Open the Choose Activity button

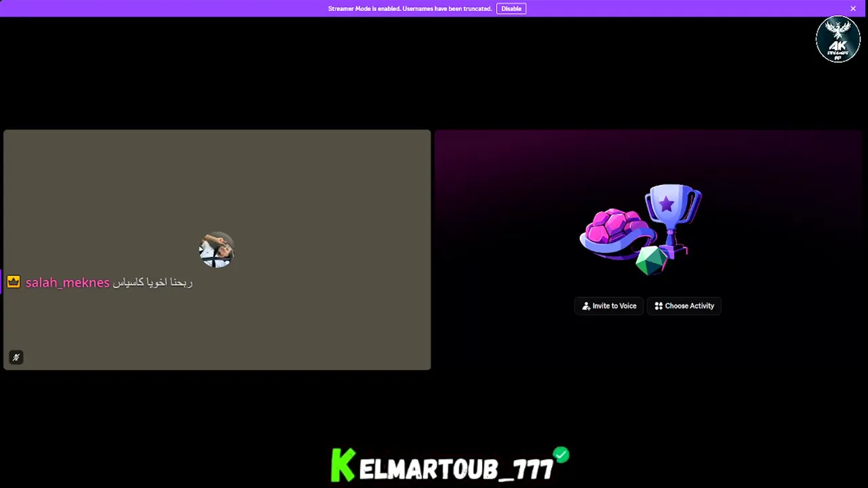[x=684, y=306]
